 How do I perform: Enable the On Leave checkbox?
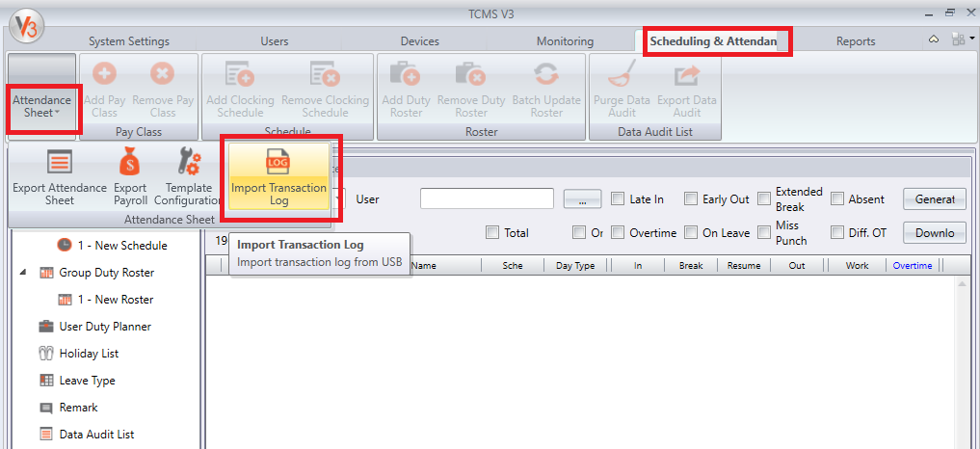[x=691, y=232]
